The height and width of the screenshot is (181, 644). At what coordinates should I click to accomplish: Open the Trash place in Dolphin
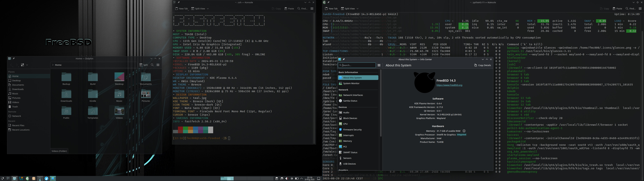click(15, 106)
